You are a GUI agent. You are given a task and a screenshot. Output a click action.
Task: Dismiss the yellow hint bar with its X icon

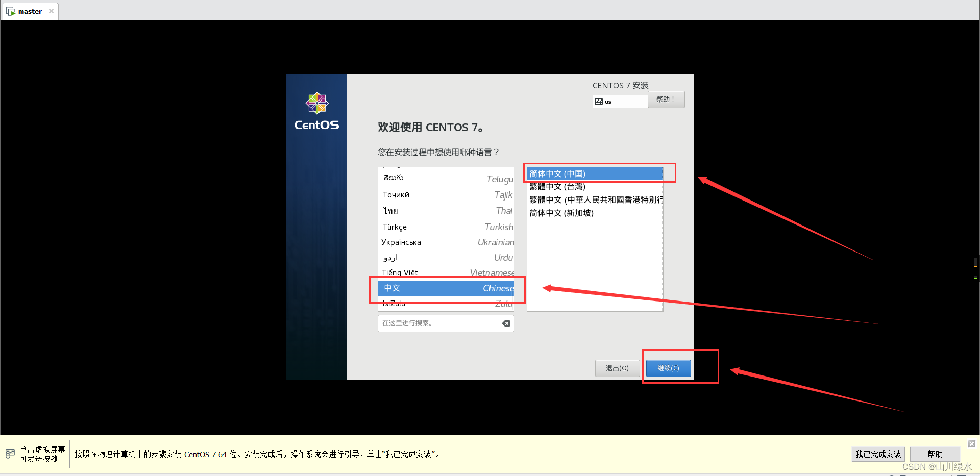(x=972, y=444)
